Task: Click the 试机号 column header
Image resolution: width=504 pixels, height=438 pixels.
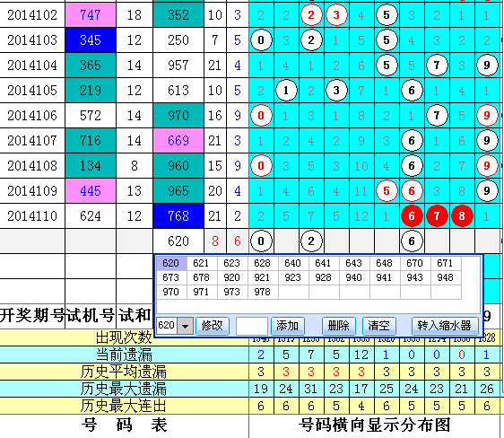Action: point(91,315)
